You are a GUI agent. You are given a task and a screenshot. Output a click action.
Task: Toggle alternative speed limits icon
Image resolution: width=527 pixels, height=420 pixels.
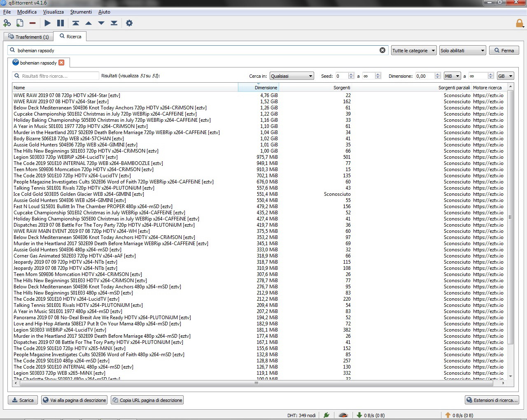(x=343, y=415)
